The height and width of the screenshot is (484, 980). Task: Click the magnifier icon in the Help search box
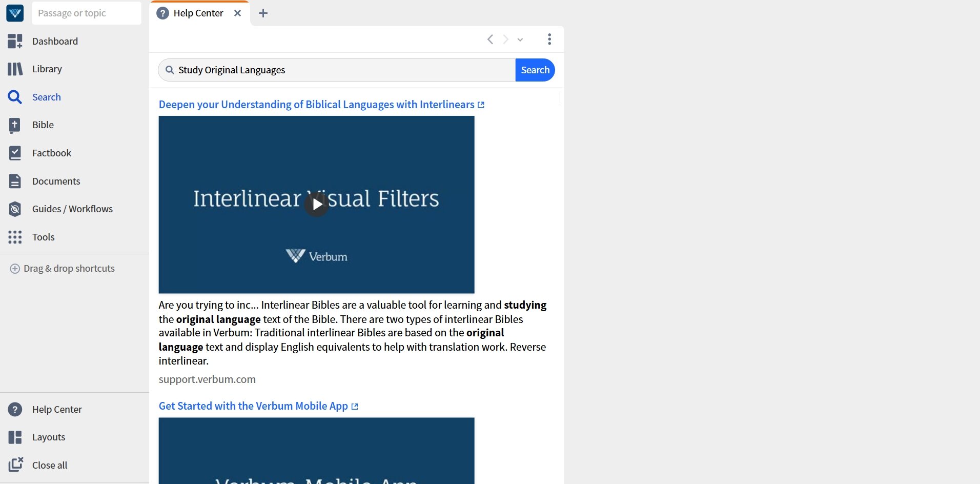pos(170,70)
